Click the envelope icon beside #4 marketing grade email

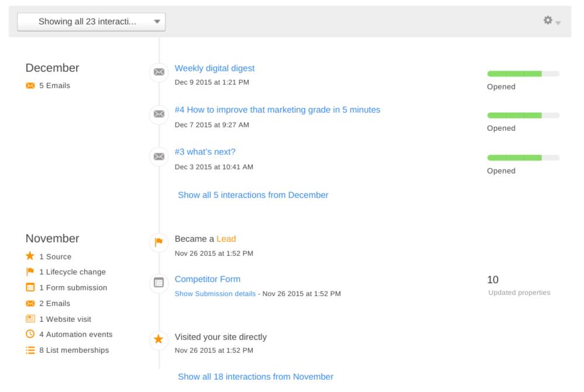coord(159,114)
